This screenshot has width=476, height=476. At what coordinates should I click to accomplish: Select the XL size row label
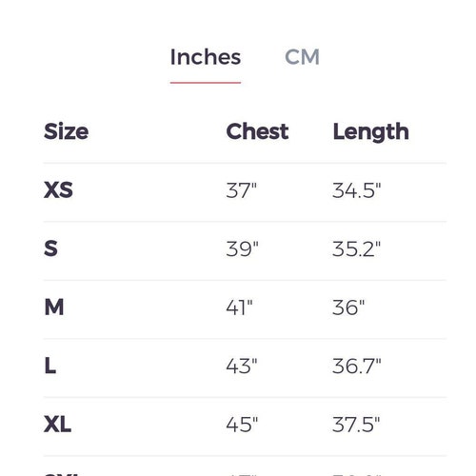pyautogui.click(x=57, y=425)
